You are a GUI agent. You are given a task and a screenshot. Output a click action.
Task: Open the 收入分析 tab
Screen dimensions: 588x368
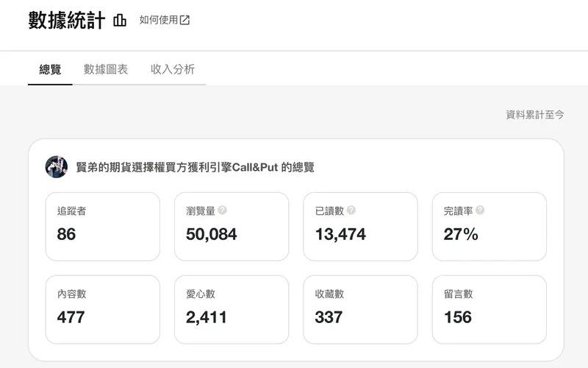pos(173,69)
